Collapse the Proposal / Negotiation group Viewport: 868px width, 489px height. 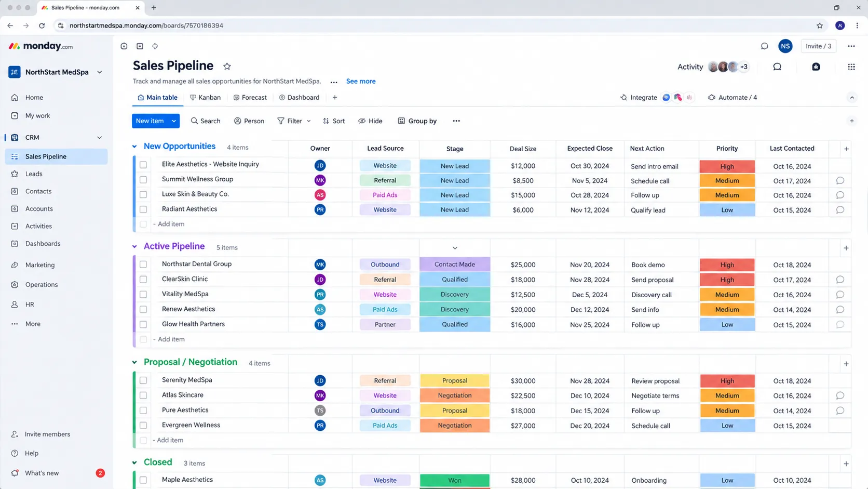[x=134, y=362]
